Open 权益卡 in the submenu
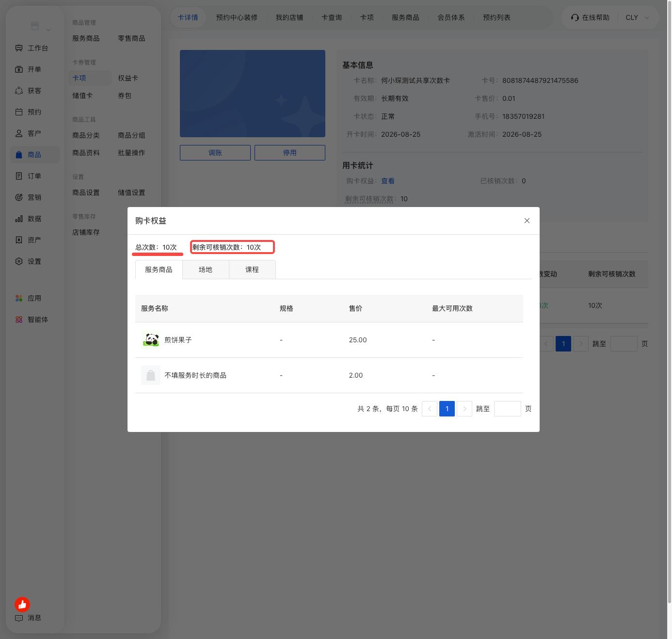672x639 pixels. click(x=128, y=78)
